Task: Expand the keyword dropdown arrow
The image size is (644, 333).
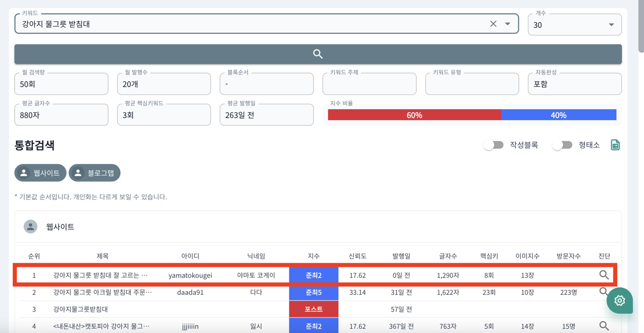Action: tap(508, 24)
